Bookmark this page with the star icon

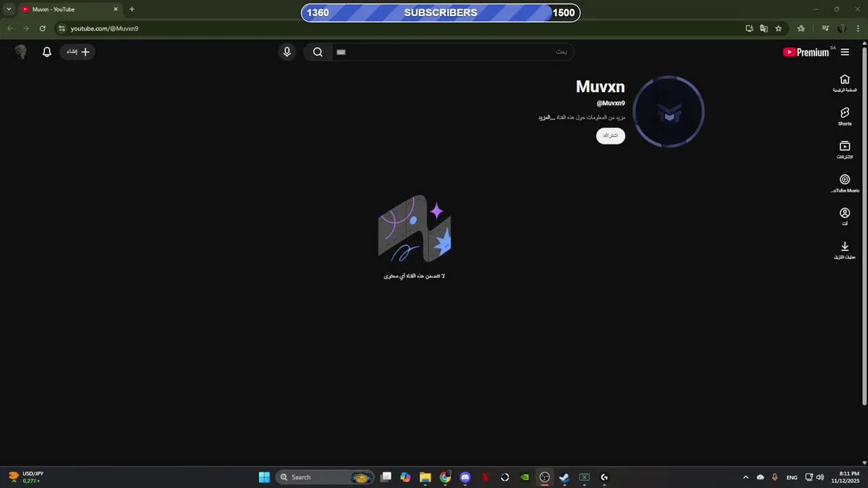pos(778,28)
